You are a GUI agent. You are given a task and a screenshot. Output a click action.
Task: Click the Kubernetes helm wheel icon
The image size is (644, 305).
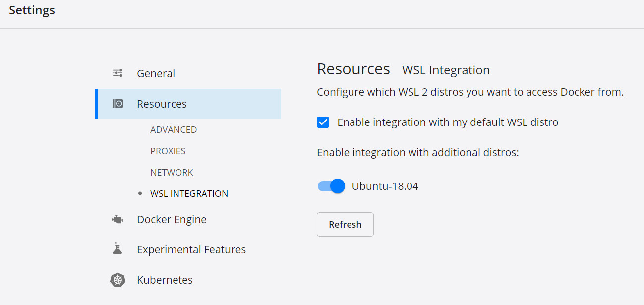coord(117,280)
